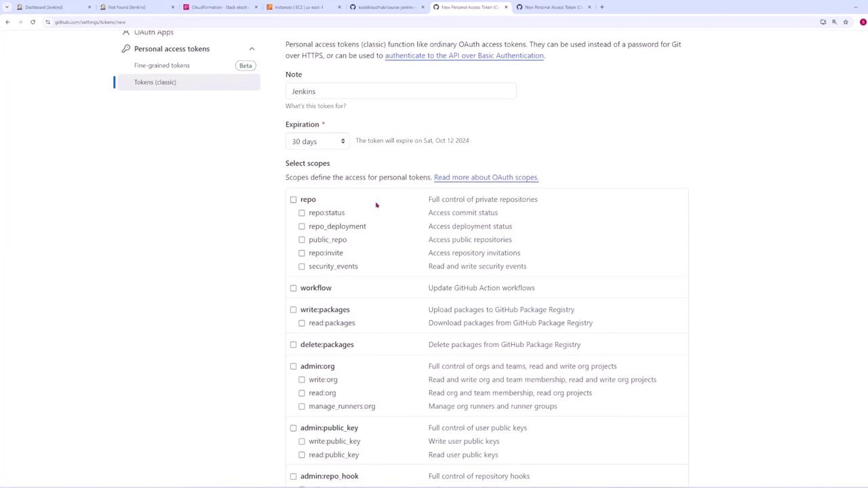Reload the page with the refresh icon
Screen dimensions: 868x488
tap(33, 22)
